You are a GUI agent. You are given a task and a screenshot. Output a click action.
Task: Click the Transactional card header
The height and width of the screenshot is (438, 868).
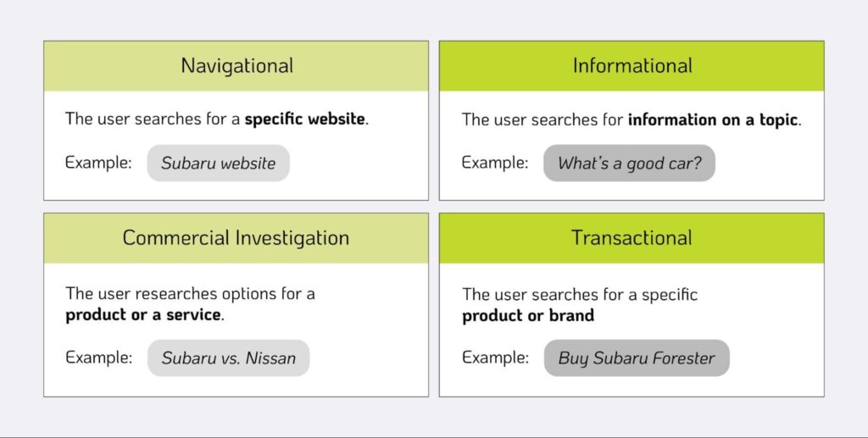pyautogui.click(x=632, y=238)
